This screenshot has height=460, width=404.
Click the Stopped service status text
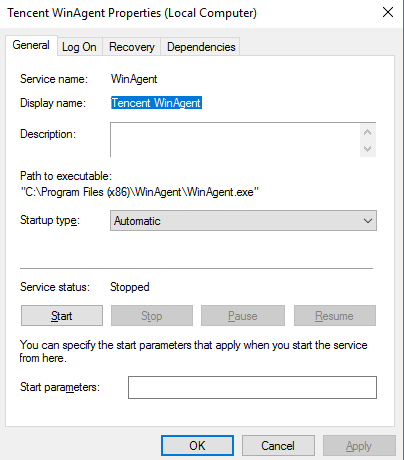click(x=130, y=287)
